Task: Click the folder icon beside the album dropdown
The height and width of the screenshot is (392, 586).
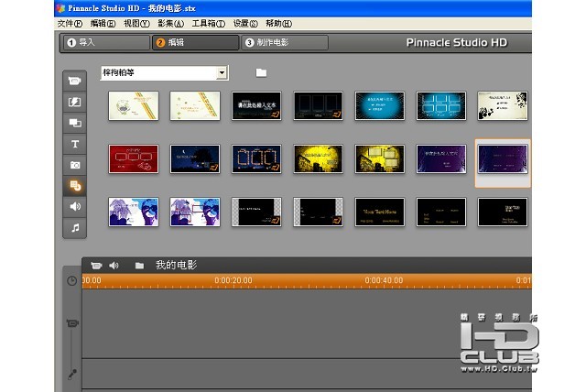Action: (x=261, y=72)
